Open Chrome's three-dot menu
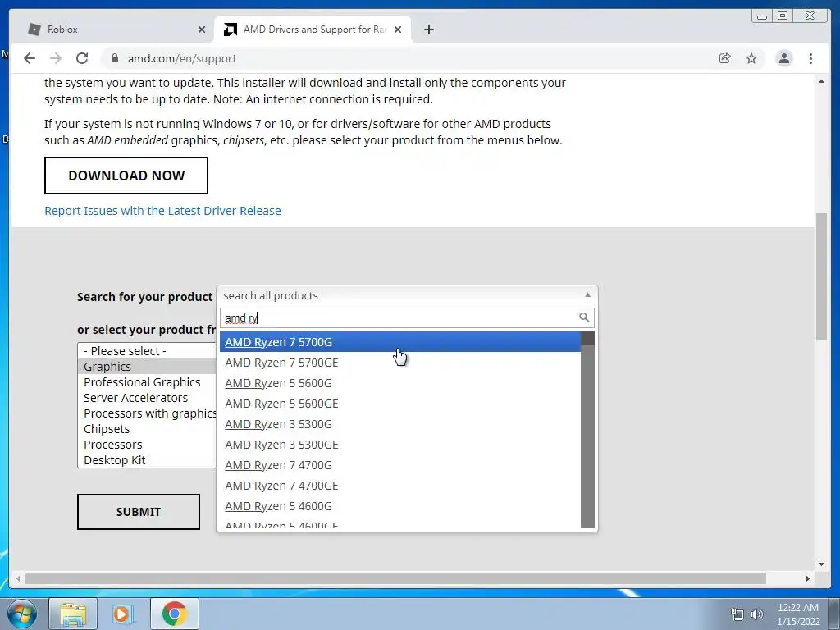The image size is (840, 630). pyautogui.click(x=810, y=58)
